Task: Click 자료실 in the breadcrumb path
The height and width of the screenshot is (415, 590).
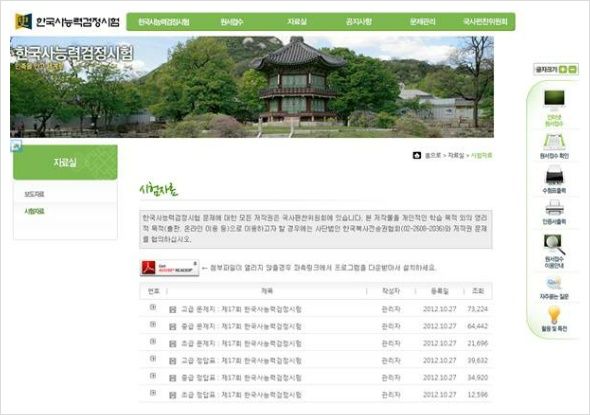Action: (456, 155)
